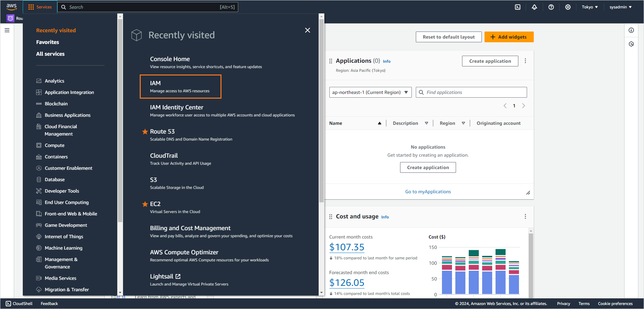The width and height of the screenshot is (644, 309).
Task: Click Feedback in footer
Action: 49,304
